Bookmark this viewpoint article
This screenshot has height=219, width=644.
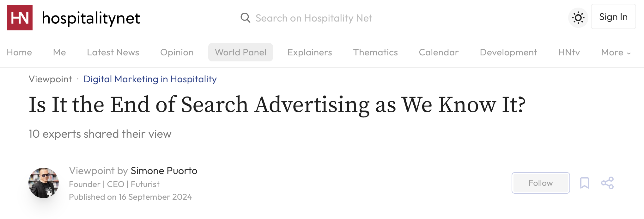[584, 183]
